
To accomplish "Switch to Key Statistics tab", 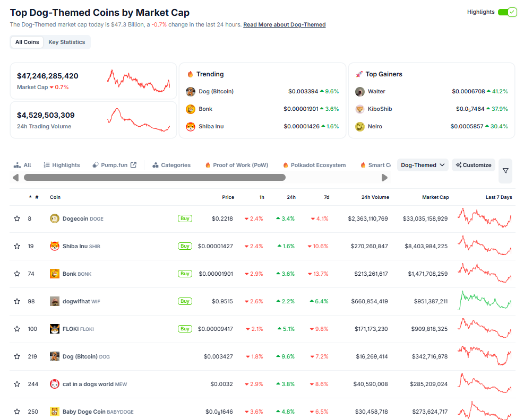I will point(67,42).
